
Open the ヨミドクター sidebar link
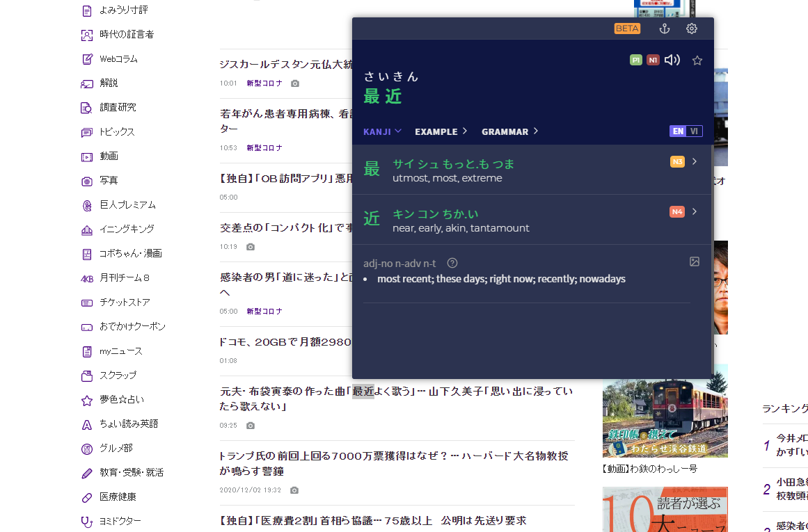(120, 521)
